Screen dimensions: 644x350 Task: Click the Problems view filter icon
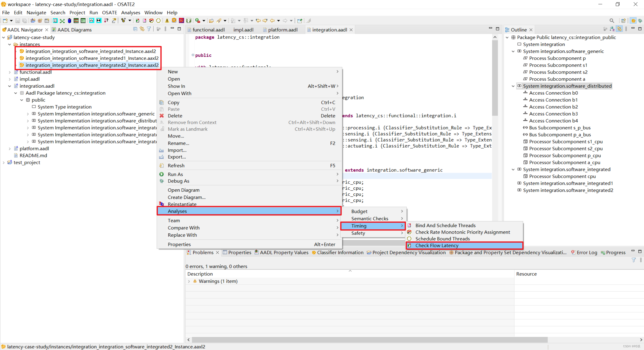tap(633, 260)
